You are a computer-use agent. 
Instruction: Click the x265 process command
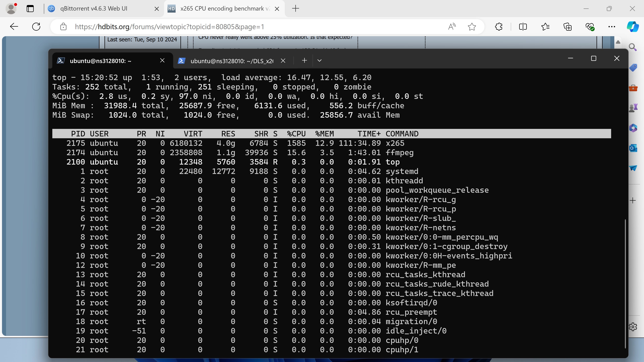pyautogui.click(x=395, y=143)
